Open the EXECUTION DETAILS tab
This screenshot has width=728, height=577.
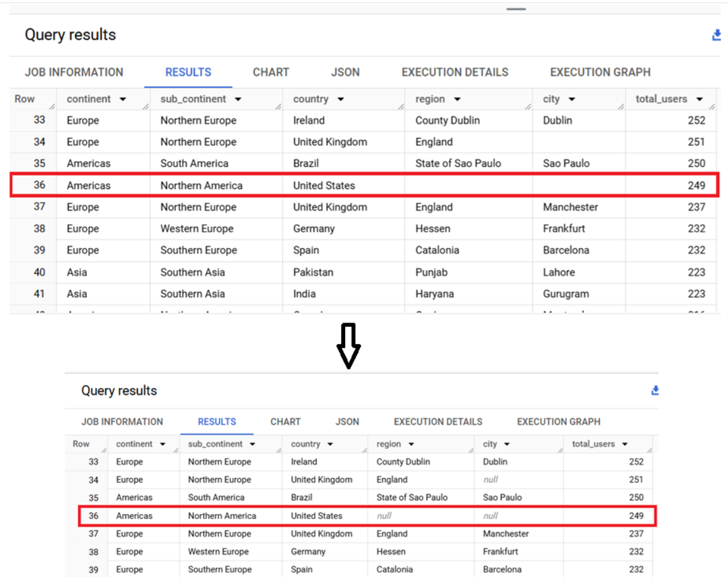(455, 72)
